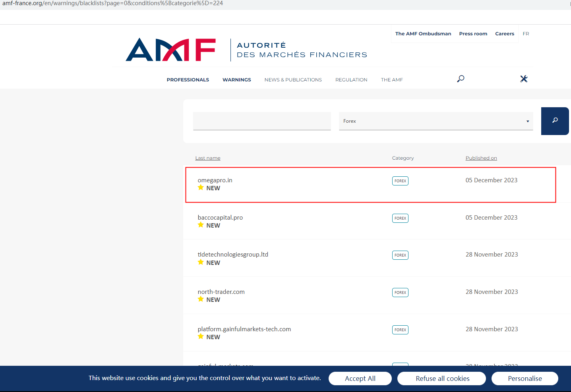Click date 28 November 2023 for north-trader.com
Screen dimensions: 571x392
point(492,292)
